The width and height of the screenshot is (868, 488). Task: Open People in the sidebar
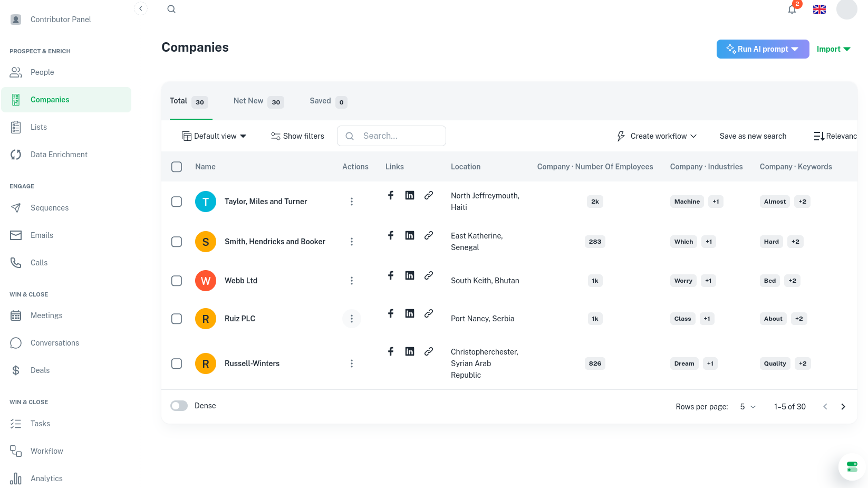(x=66, y=72)
